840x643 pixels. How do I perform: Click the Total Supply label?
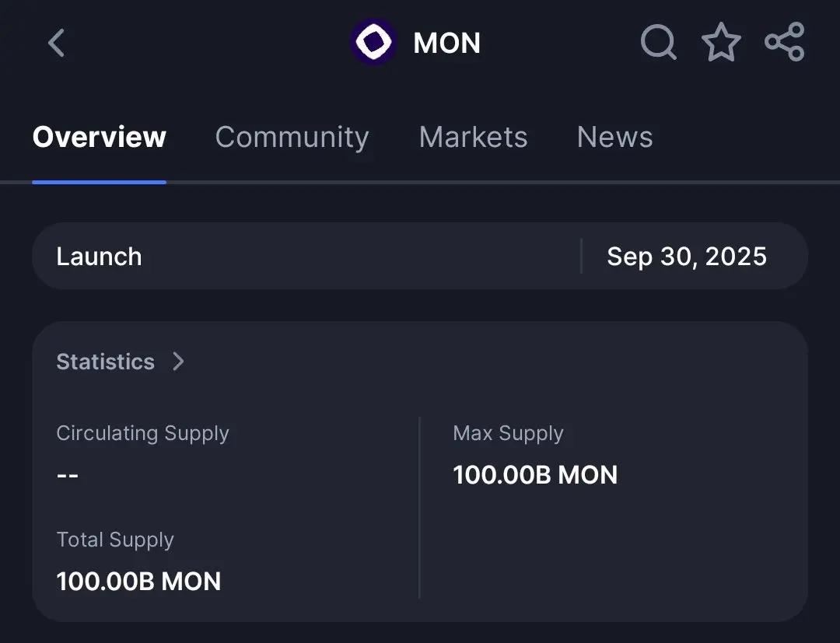click(115, 540)
